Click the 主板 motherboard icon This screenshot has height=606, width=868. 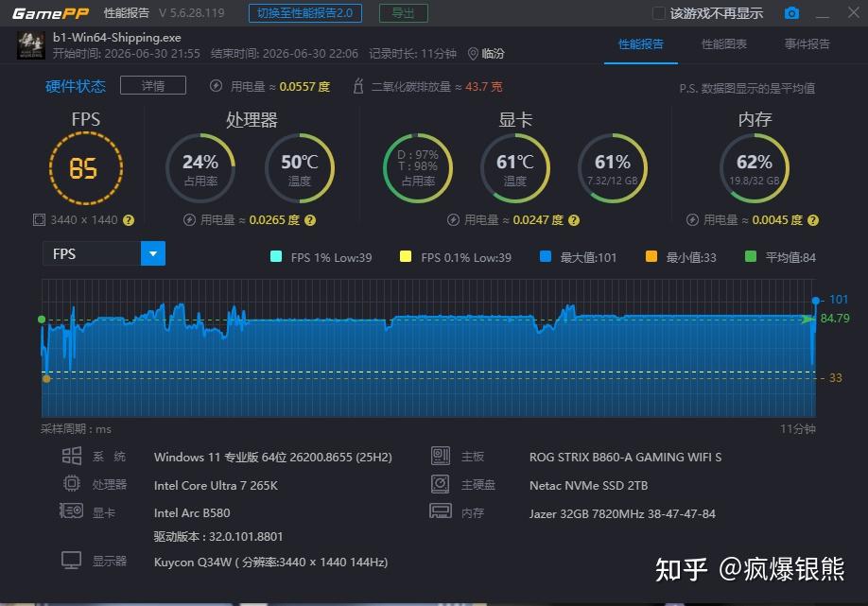(441, 456)
